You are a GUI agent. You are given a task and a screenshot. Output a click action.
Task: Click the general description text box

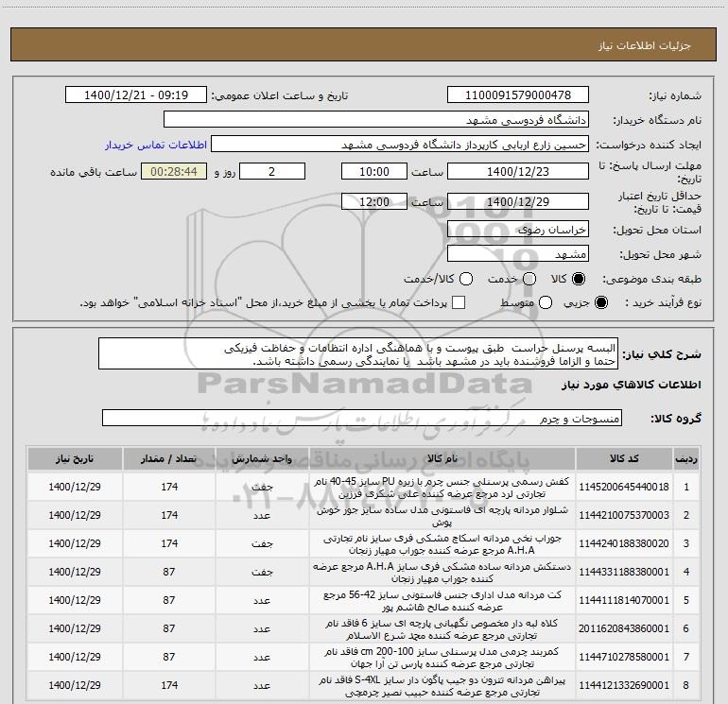pyautogui.click(x=358, y=354)
